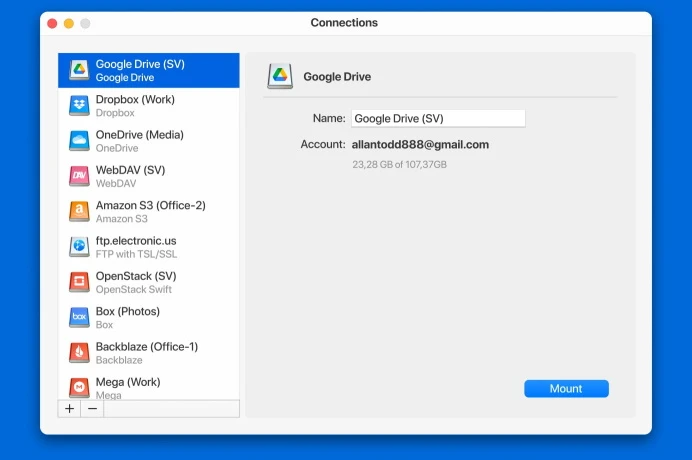Image resolution: width=692 pixels, height=460 pixels.
Task: Select the OpenStack Swift connection entry
Action: (134, 289)
